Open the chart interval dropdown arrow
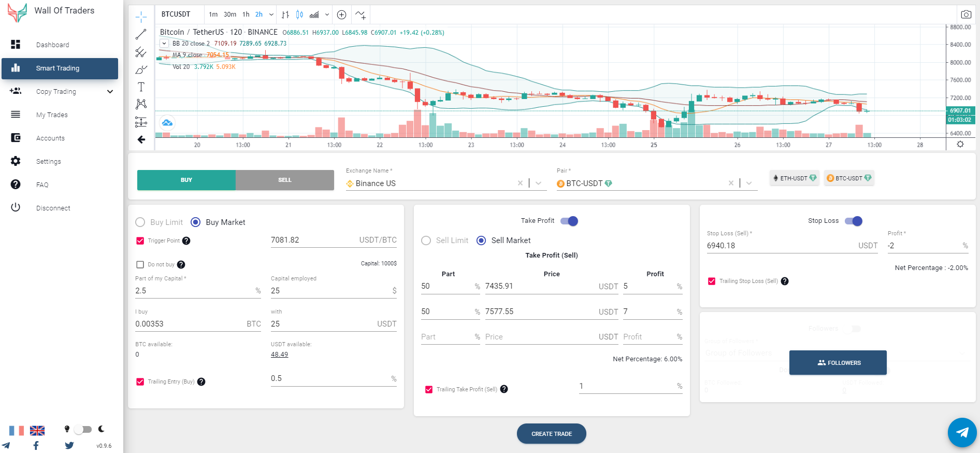This screenshot has width=980, height=453. (271, 15)
